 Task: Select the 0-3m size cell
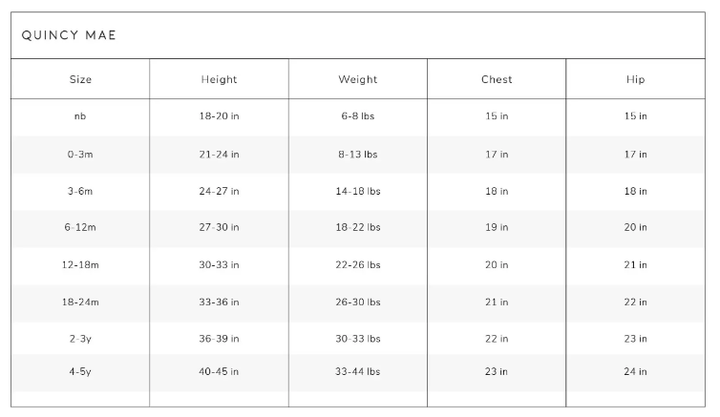(80, 154)
